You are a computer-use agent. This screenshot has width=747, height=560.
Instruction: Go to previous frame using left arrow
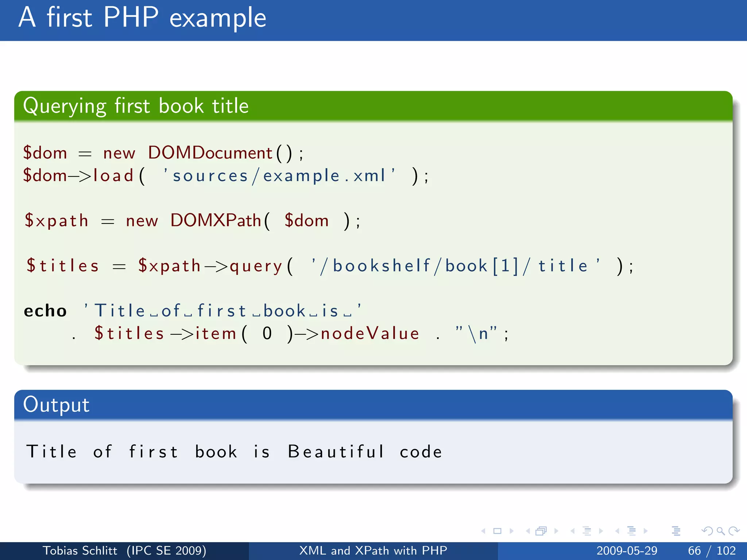coord(528,531)
